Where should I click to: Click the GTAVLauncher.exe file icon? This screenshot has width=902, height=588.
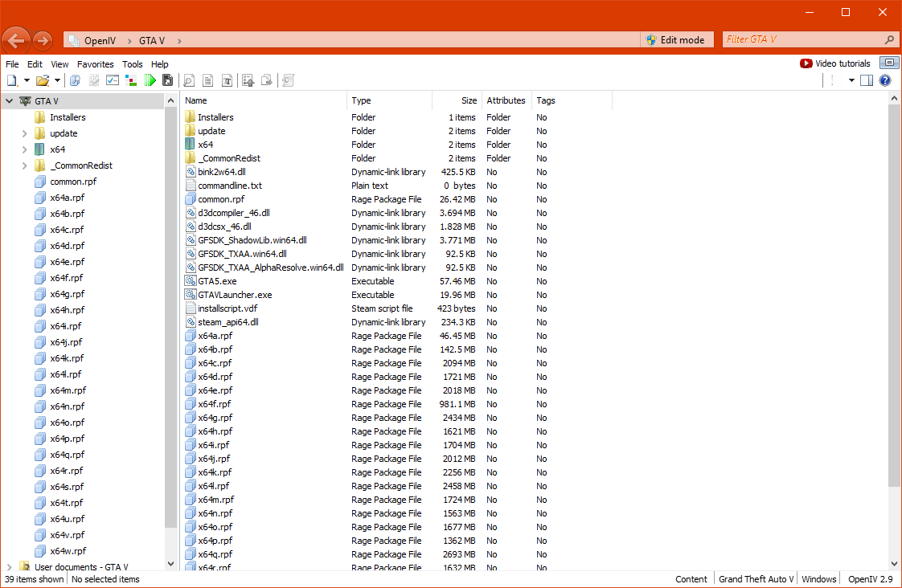coord(191,295)
